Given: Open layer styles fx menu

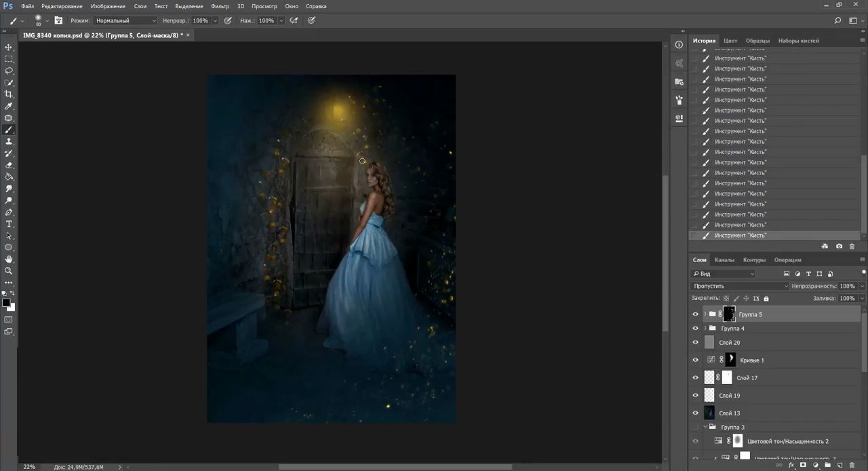Looking at the screenshot, I should [791, 466].
